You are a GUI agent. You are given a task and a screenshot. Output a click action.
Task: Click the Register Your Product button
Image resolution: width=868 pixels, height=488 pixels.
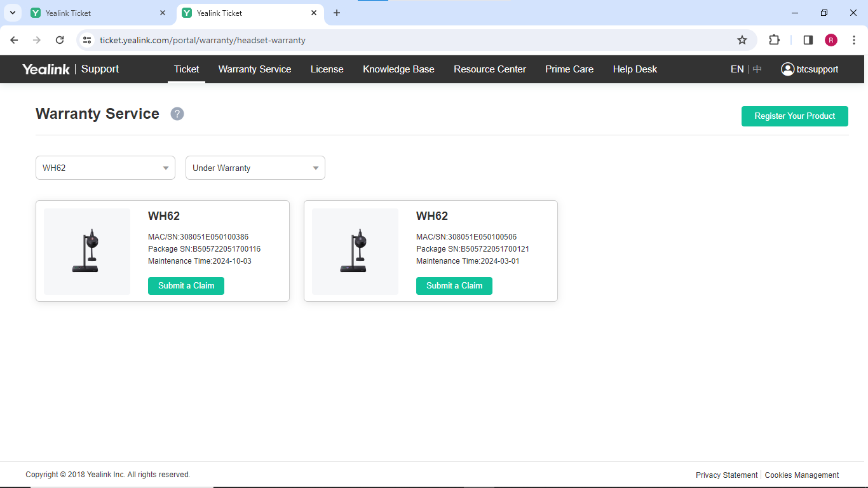pyautogui.click(x=794, y=116)
